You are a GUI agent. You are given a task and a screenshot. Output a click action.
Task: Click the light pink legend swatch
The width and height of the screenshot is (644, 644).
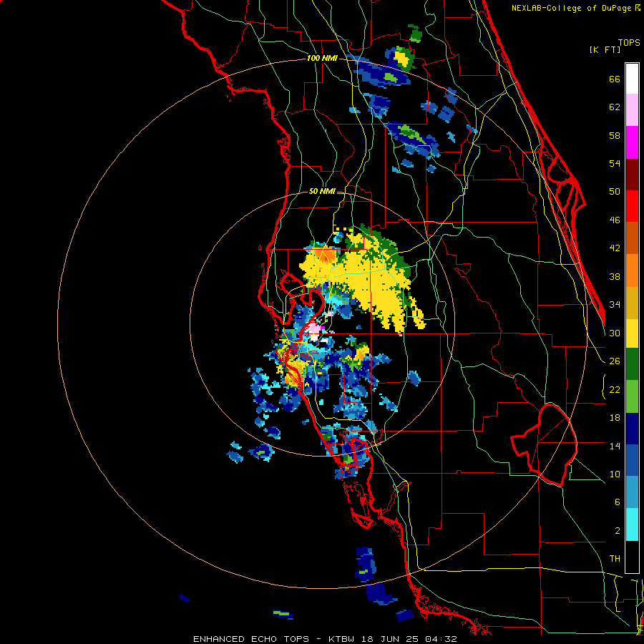pyautogui.click(x=632, y=109)
